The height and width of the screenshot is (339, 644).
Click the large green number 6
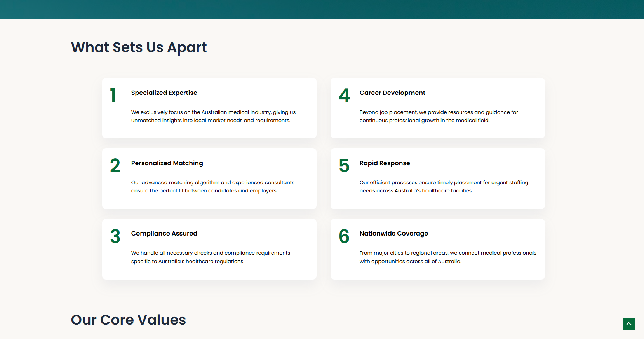(344, 236)
